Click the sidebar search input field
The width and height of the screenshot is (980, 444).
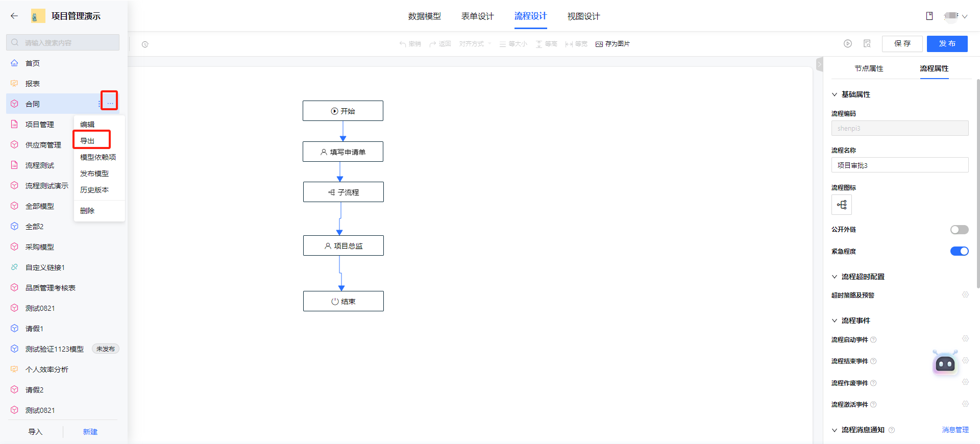63,42
